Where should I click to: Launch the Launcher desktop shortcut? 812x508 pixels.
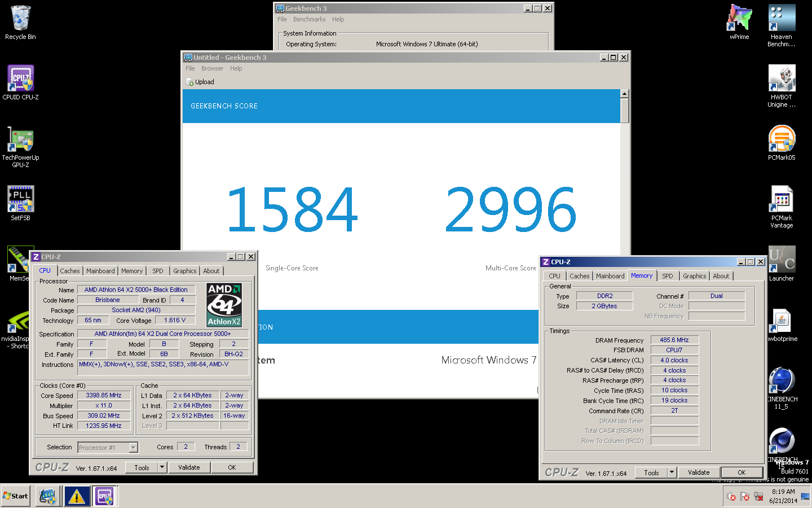pyautogui.click(x=782, y=264)
